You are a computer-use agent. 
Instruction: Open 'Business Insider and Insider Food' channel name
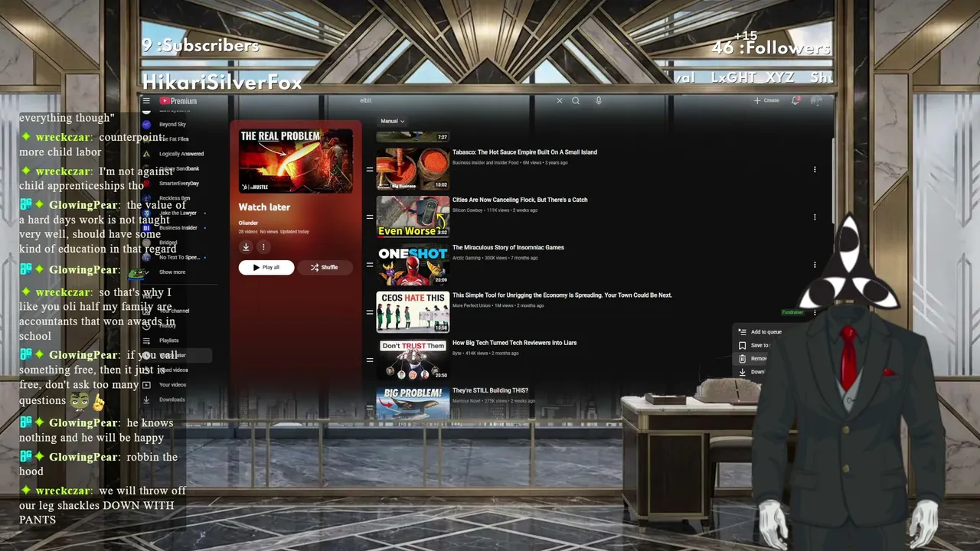tap(485, 162)
